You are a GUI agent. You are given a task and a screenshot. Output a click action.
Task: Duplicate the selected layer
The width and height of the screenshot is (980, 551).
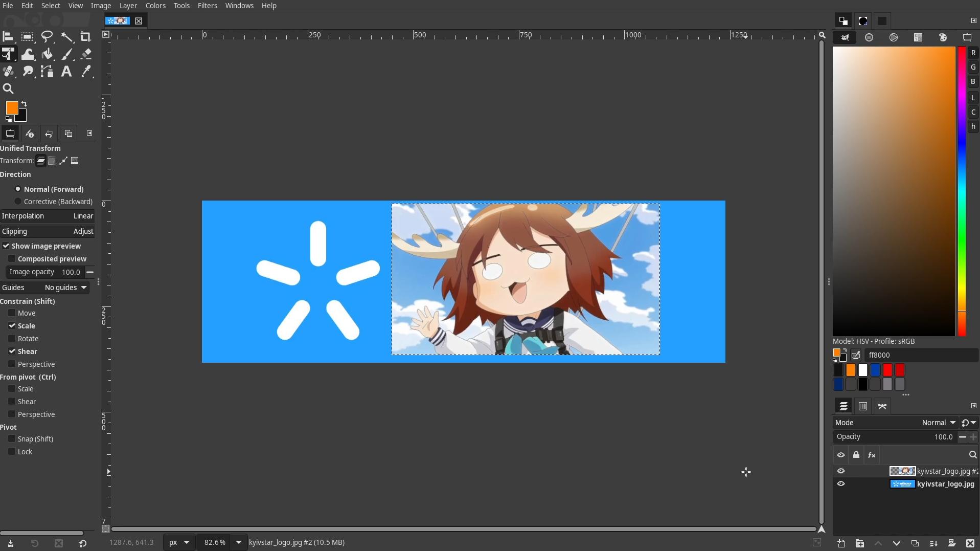(x=915, y=543)
